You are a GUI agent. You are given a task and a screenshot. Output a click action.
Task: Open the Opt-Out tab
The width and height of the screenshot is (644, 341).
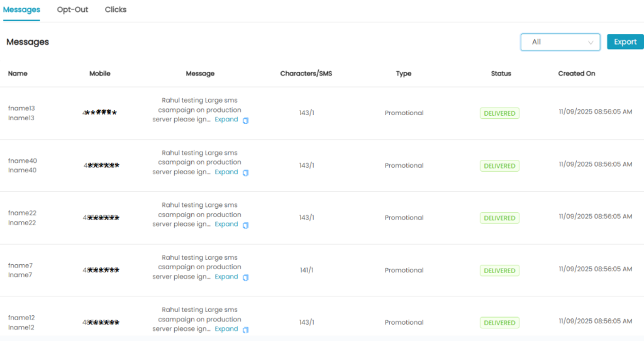(72, 10)
